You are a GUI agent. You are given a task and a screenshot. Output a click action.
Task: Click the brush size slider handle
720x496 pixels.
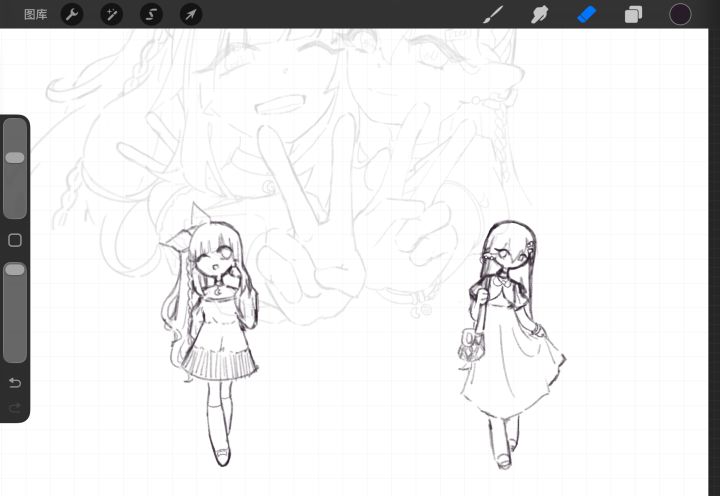(15, 158)
